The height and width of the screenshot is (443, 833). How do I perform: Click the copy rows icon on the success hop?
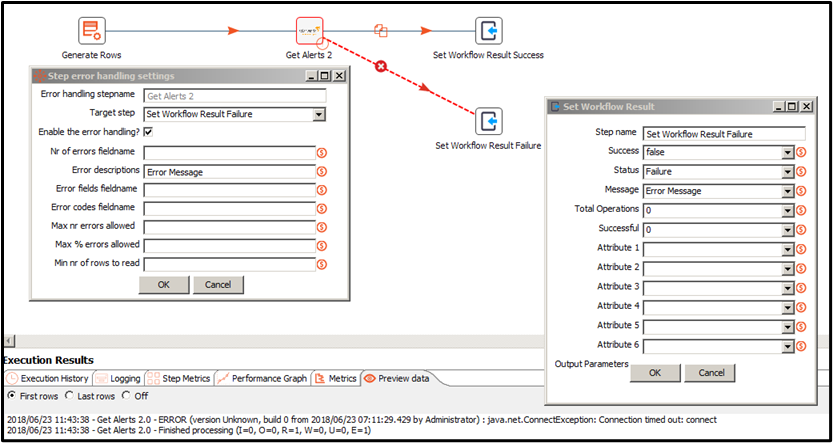pyautogui.click(x=380, y=31)
